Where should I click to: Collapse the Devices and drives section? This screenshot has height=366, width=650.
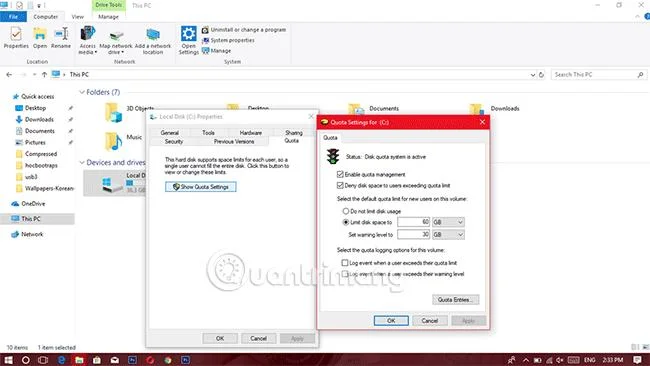click(x=82, y=162)
